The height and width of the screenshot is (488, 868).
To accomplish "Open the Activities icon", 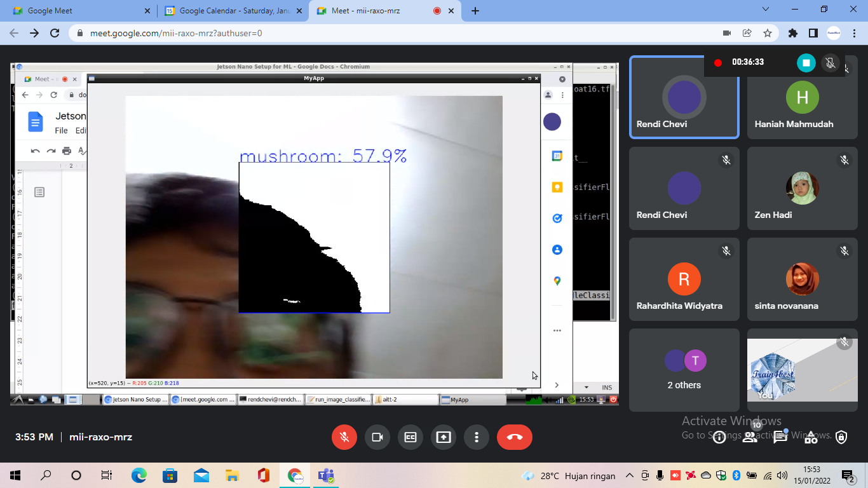I will point(811,437).
